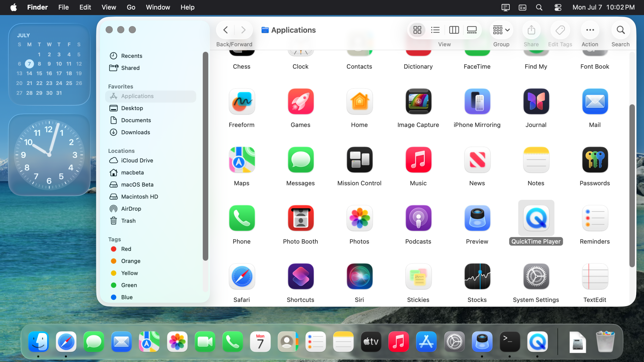The height and width of the screenshot is (362, 644).
Task: Open Mission Control app icon
Action: pos(359,160)
